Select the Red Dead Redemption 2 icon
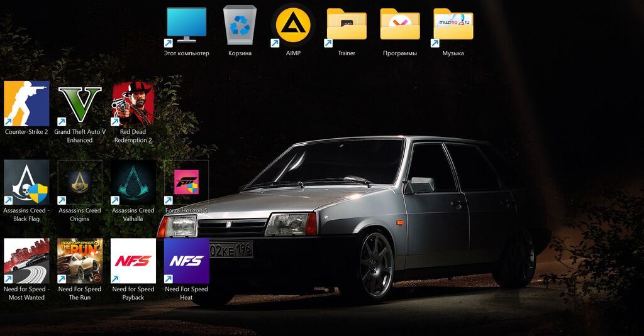Image resolution: width=644 pixels, height=336 pixels. [x=133, y=104]
